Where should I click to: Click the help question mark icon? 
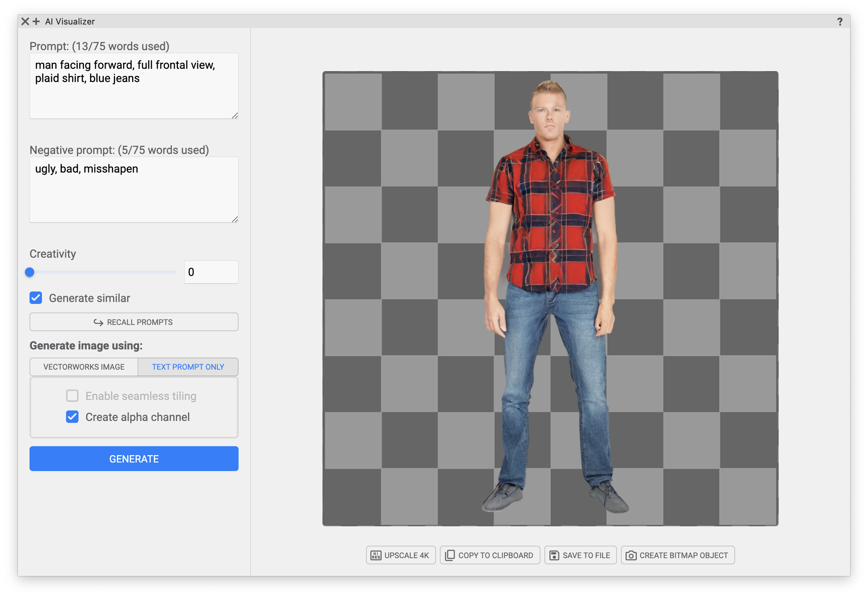840,22
